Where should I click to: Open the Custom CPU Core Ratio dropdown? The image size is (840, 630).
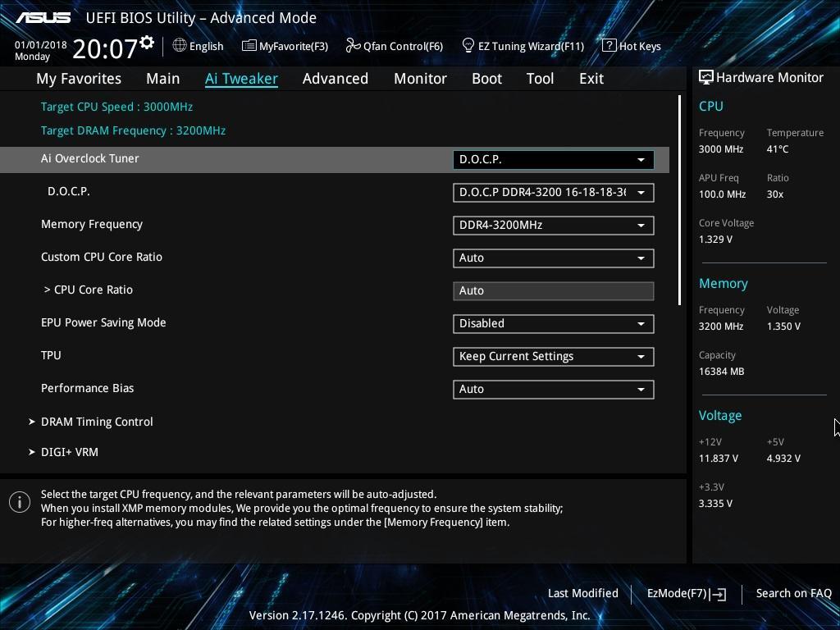(554, 258)
